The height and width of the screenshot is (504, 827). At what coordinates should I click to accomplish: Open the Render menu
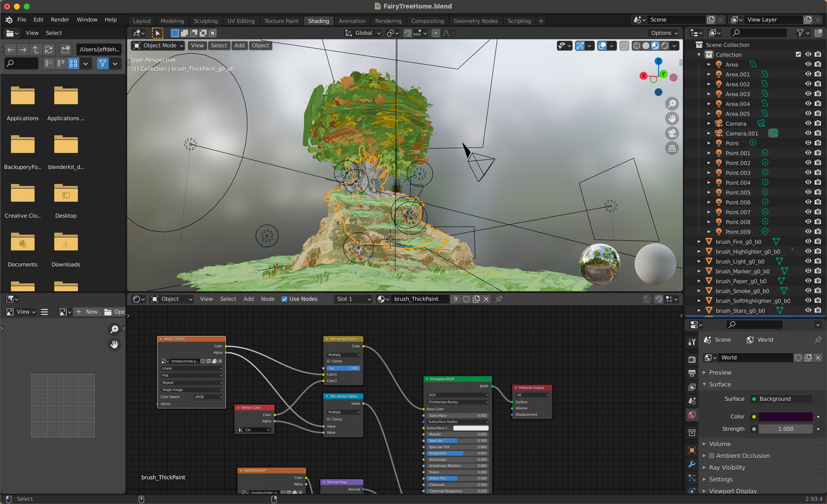(x=60, y=19)
